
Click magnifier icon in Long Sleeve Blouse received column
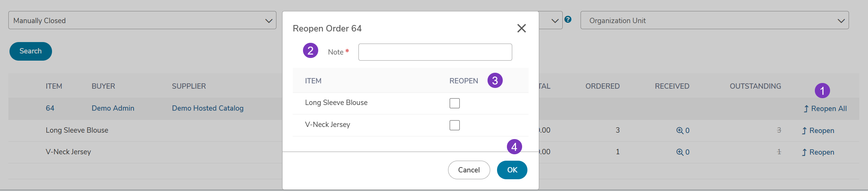(680, 130)
